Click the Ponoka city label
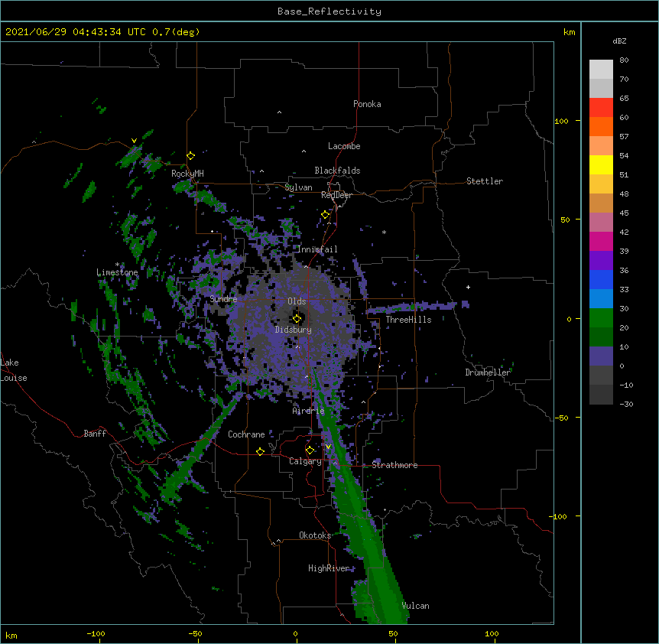The height and width of the screenshot is (644, 659). [367, 104]
